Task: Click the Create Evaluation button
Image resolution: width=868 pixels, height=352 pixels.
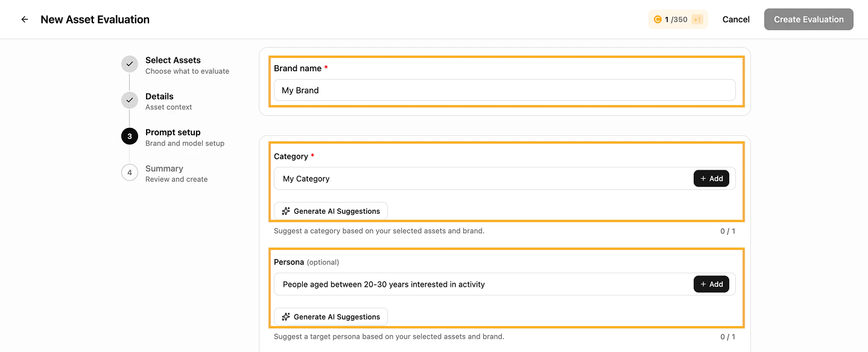Action: click(809, 19)
